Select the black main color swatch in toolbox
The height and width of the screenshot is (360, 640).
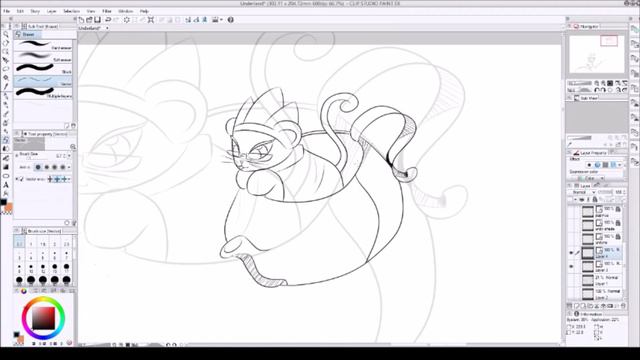coord(3,202)
